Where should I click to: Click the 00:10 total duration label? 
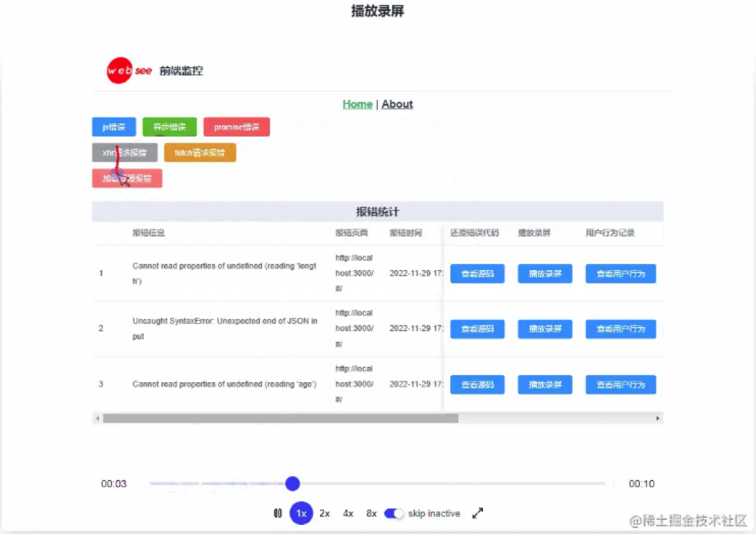point(641,484)
